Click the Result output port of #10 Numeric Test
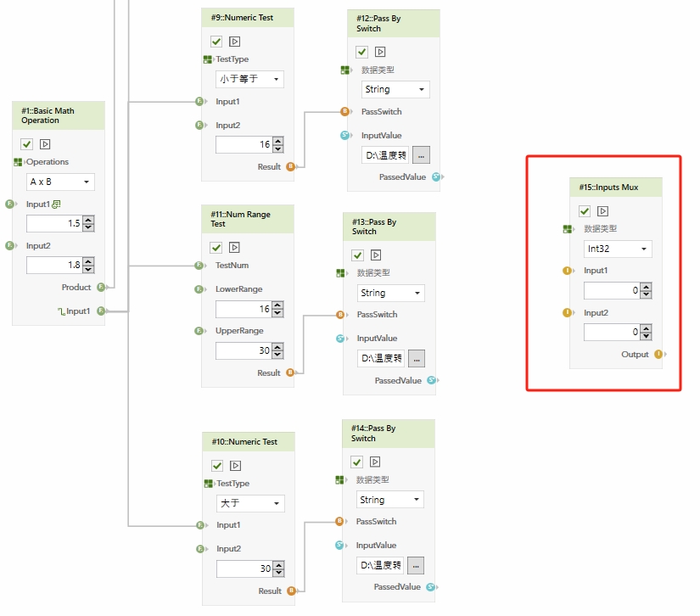 [291, 591]
